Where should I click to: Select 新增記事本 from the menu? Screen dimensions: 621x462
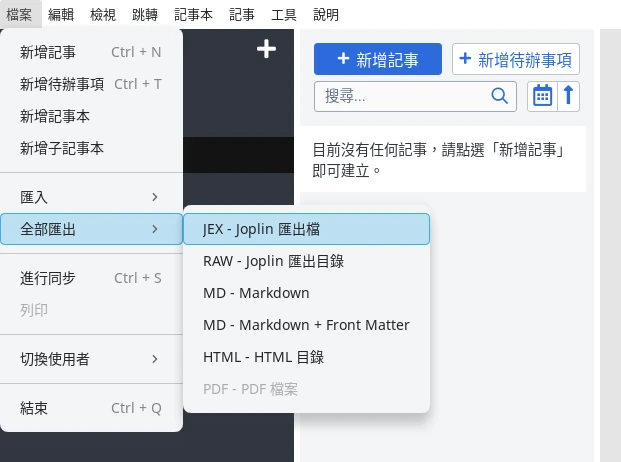pos(54,116)
